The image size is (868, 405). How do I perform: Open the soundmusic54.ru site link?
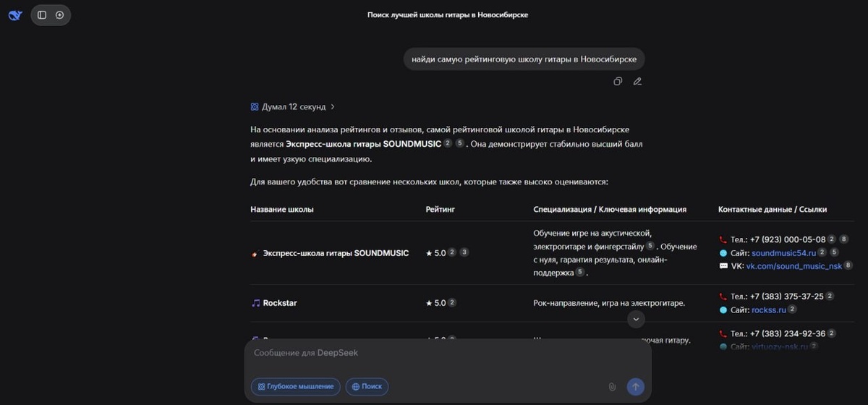point(783,253)
